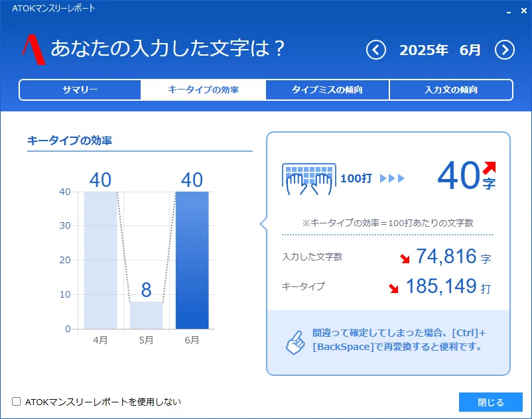Click the 6月 axis label
532x419 pixels.
192,340
